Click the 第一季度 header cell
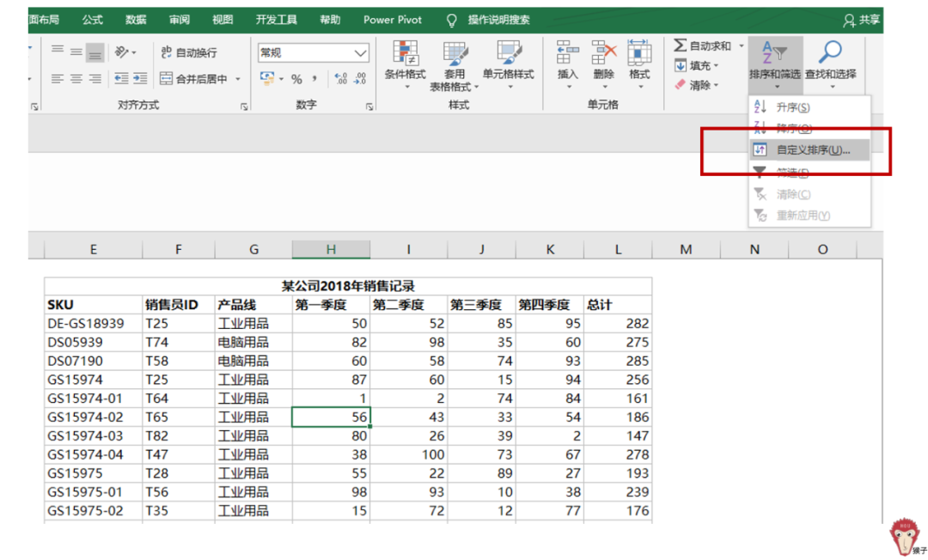Image resolution: width=928 pixels, height=560 pixels. click(331, 305)
